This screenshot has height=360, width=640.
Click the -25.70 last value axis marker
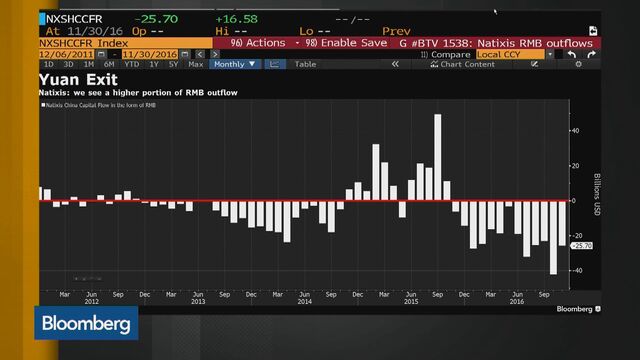coord(582,246)
